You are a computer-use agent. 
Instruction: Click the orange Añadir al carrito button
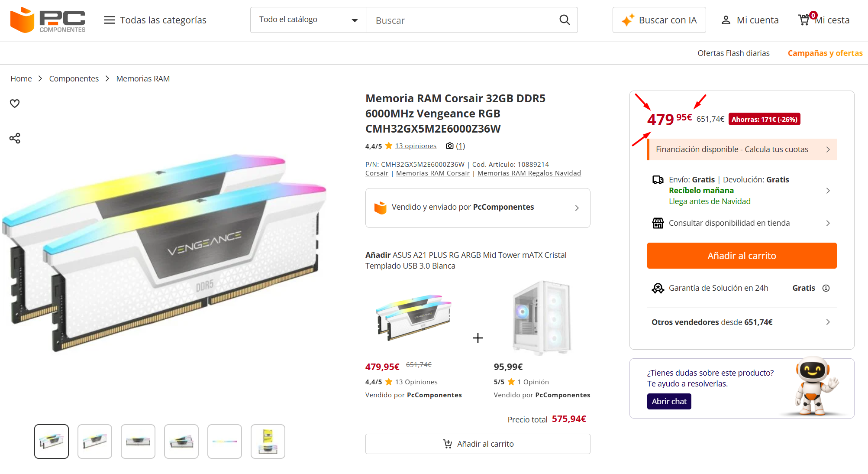click(742, 256)
